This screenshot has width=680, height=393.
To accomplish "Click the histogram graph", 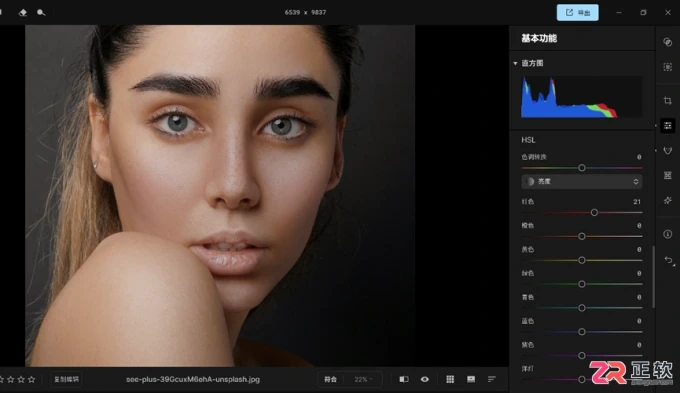I will tap(582, 97).
